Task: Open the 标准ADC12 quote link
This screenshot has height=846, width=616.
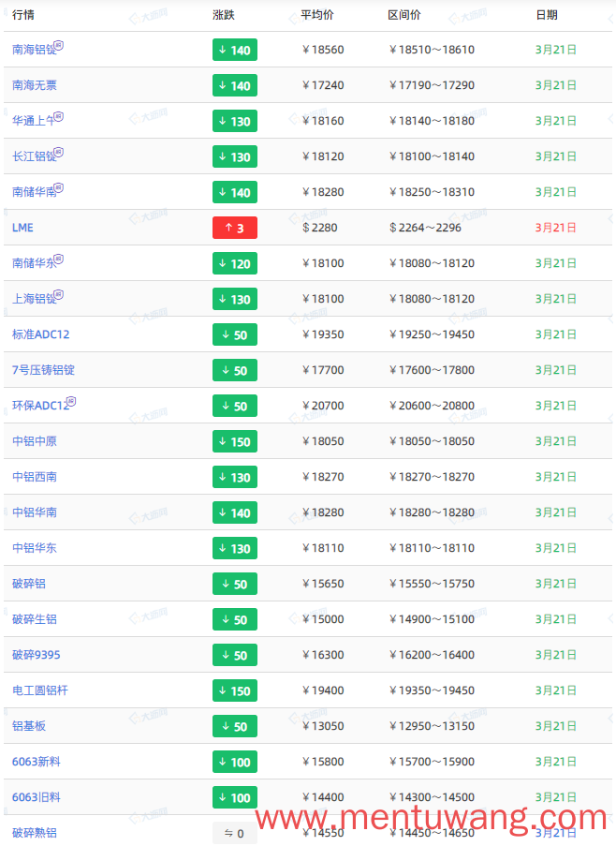Action: (40, 334)
